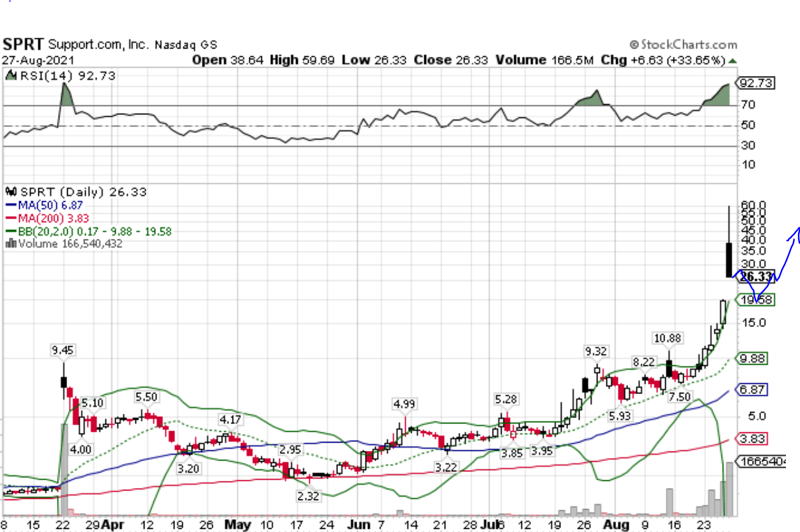The height and width of the screenshot is (532, 800).
Task: Click the 7.50 August low label
Action: [x=679, y=397]
